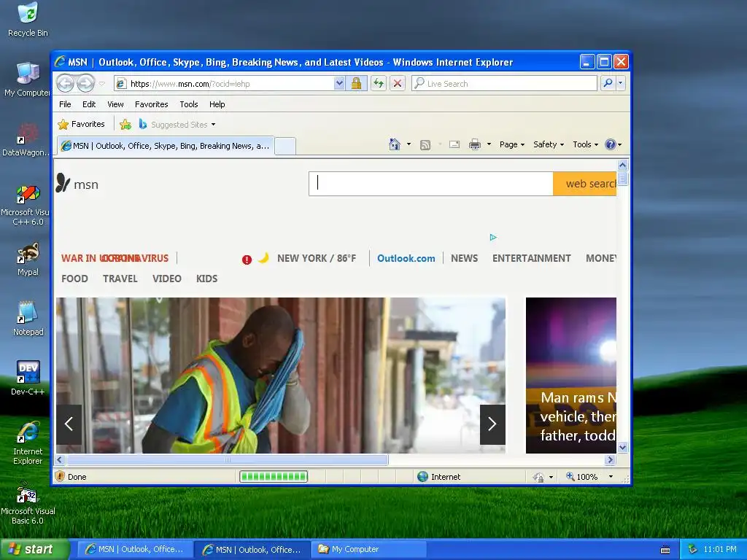Click the horizontal scrollbar right arrow

[x=611, y=460]
